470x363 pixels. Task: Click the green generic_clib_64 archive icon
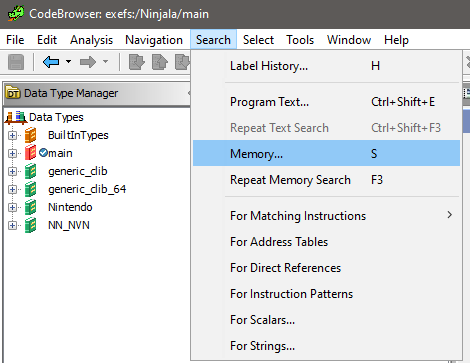coord(31,189)
